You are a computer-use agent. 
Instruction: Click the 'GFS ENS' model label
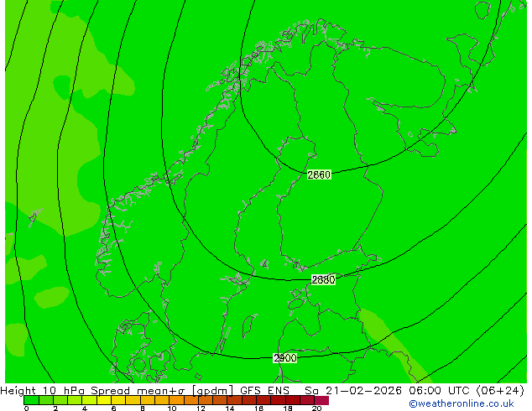(264, 390)
